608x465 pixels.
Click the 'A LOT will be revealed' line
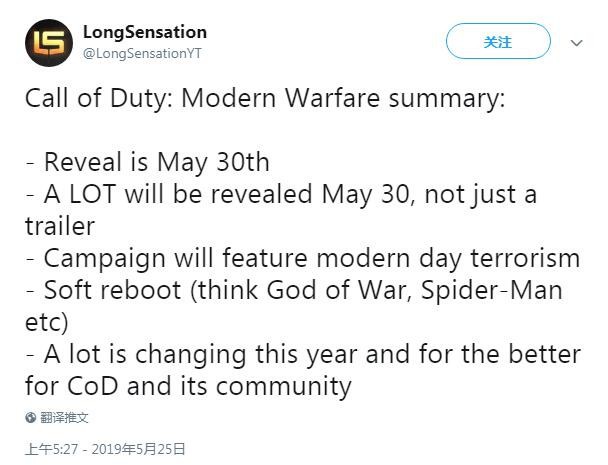[280, 194]
